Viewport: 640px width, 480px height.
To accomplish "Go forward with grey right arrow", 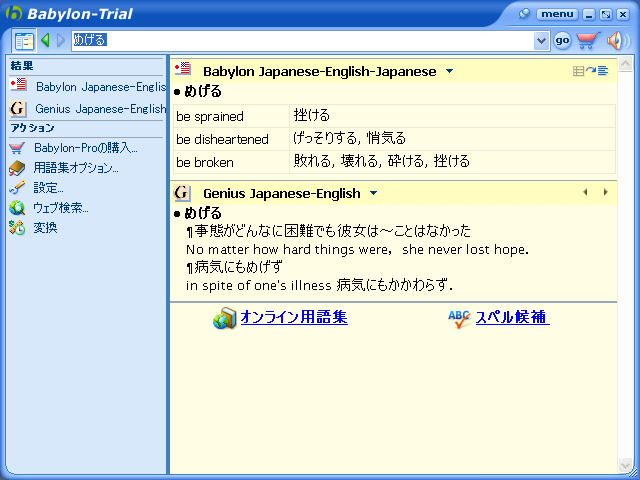I will pyautogui.click(x=61, y=40).
